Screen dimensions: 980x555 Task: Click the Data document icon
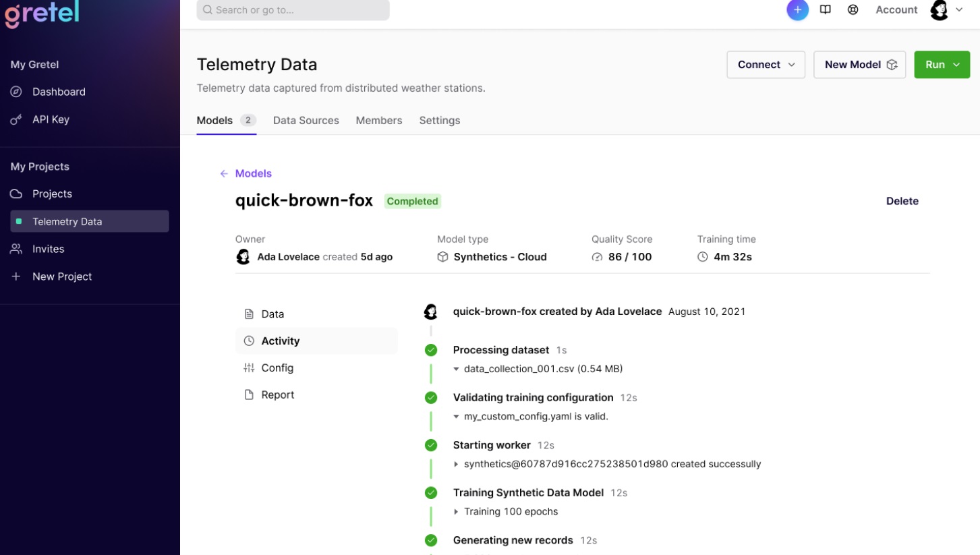click(249, 314)
